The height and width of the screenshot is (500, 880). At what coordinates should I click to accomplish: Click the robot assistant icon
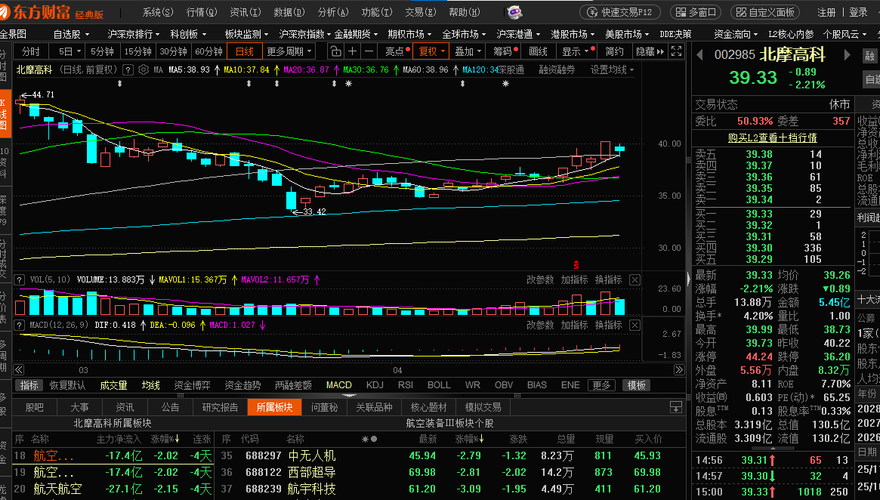(x=514, y=12)
